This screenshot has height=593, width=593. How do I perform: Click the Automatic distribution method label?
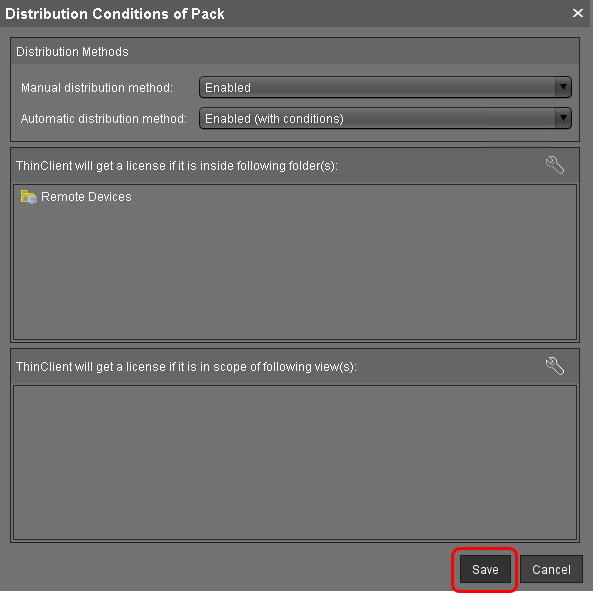click(x=104, y=119)
